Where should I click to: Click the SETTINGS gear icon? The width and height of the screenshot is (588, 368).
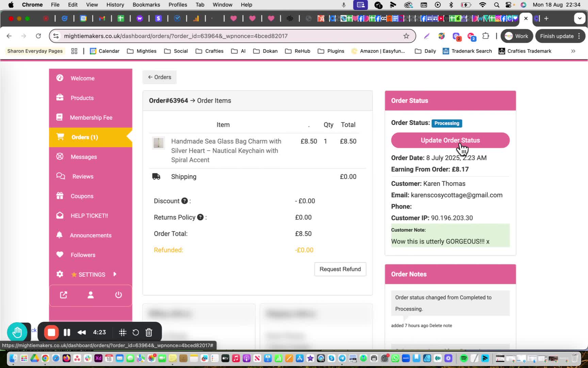point(60,274)
